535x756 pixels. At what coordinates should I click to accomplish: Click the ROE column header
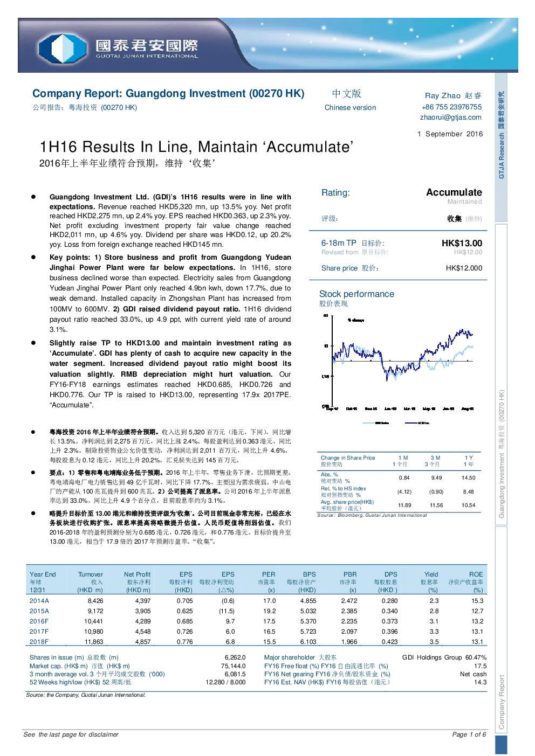point(476,574)
